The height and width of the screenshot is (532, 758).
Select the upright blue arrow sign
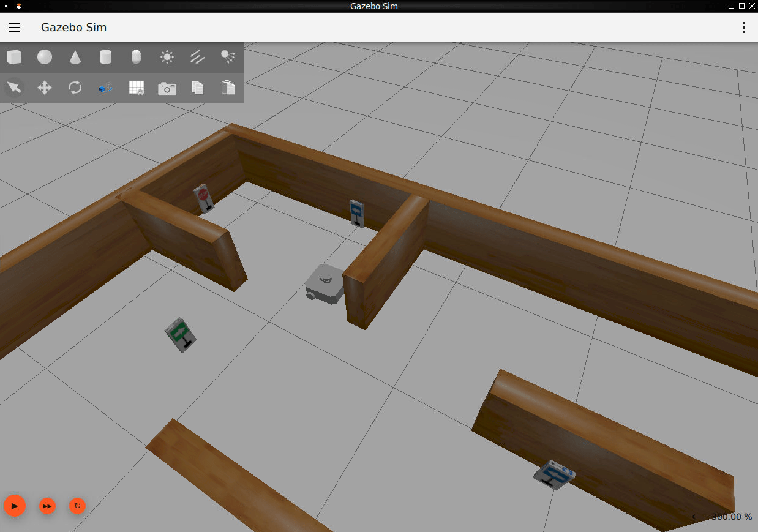(357, 213)
